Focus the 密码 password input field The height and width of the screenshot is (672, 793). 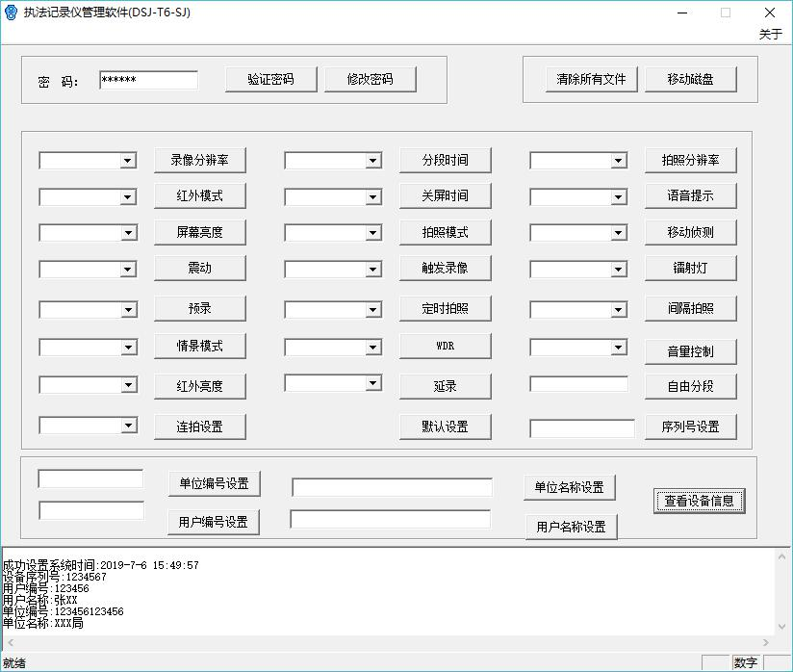pyautogui.click(x=148, y=80)
